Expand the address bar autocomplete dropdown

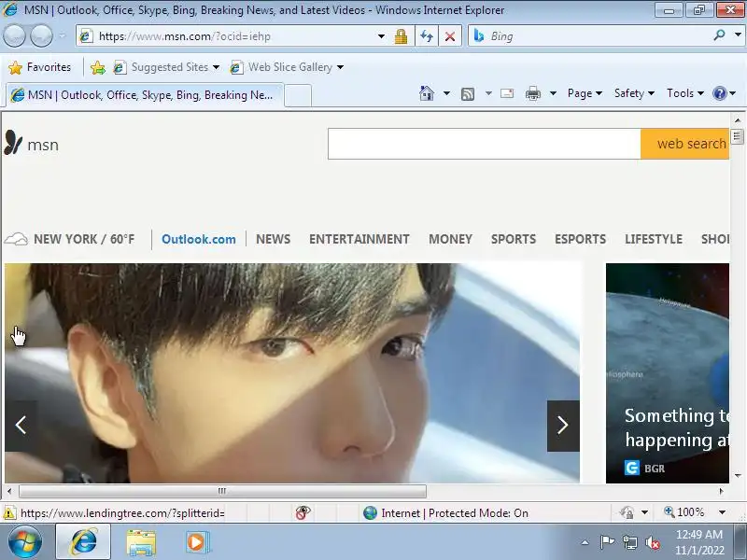tap(381, 36)
